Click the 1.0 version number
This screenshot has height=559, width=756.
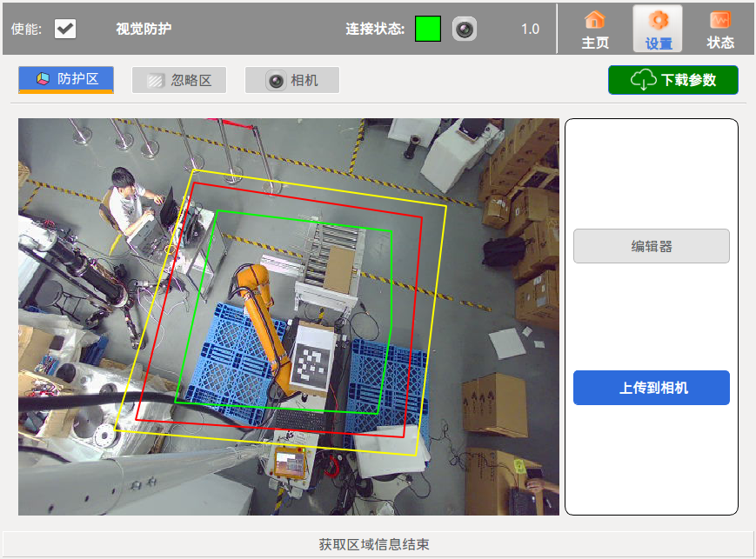click(x=530, y=29)
